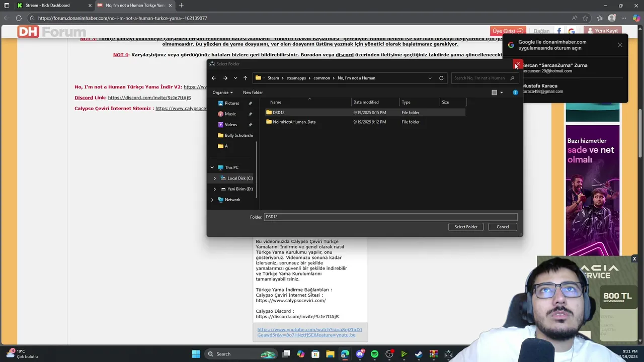Cancel the Select Folder dialog
Image resolution: width=644 pixels, height=362 pixels.
503,227
